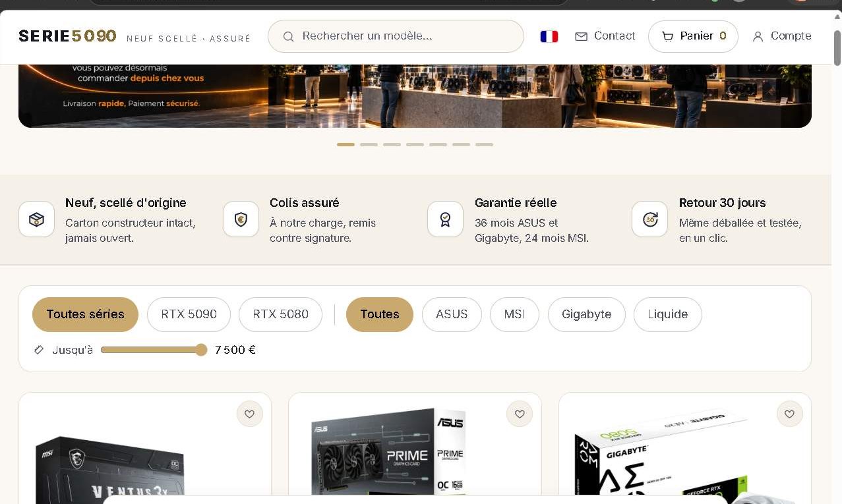
Task: Open the Contact link
Action: (x=605, y=36)
